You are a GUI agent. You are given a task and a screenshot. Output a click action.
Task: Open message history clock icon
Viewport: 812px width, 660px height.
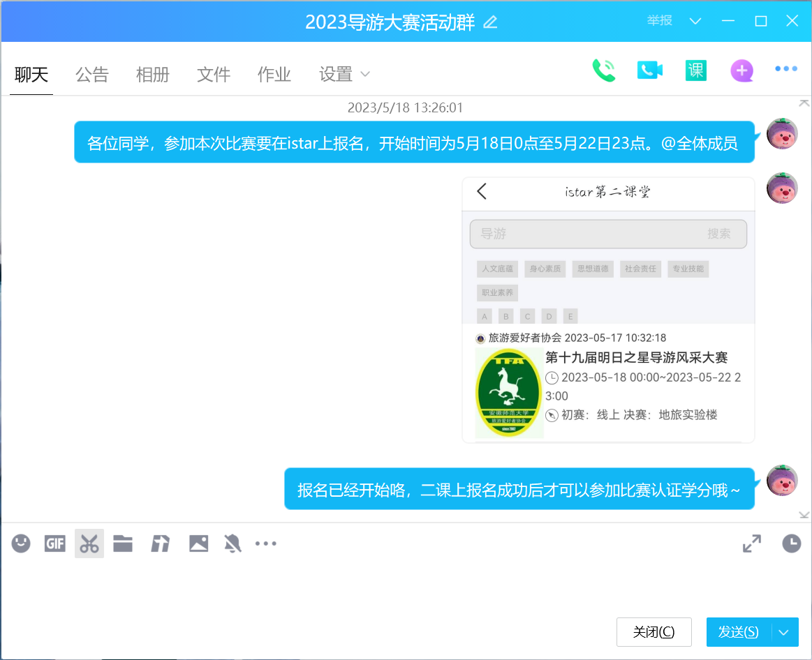[x=791, y=543]
